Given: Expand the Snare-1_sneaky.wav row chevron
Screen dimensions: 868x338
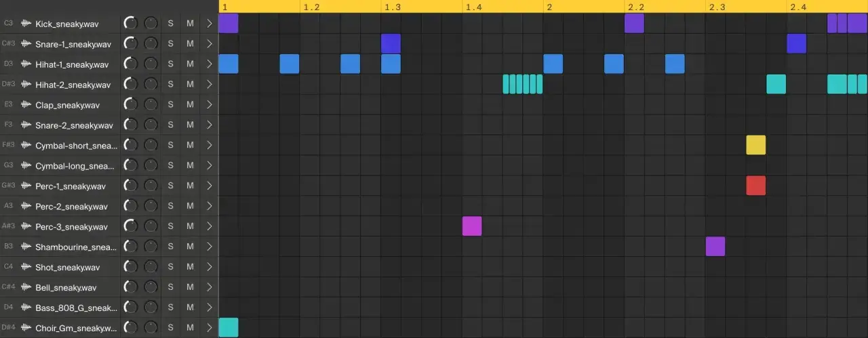Looking at the screenshot, I should click(x=210, y=44).
